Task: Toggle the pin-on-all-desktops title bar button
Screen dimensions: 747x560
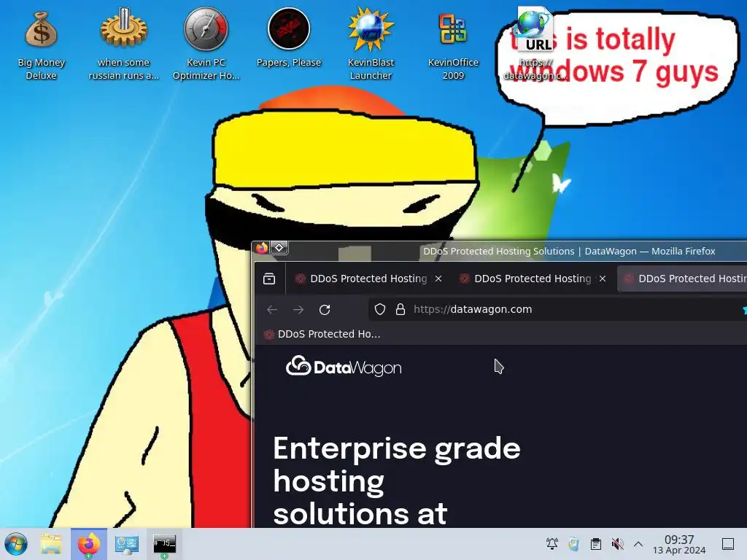Action: click(x=279, y=248)
